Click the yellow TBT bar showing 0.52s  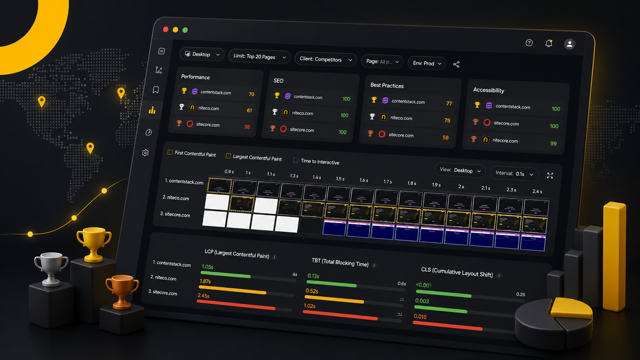click(334, 300)
